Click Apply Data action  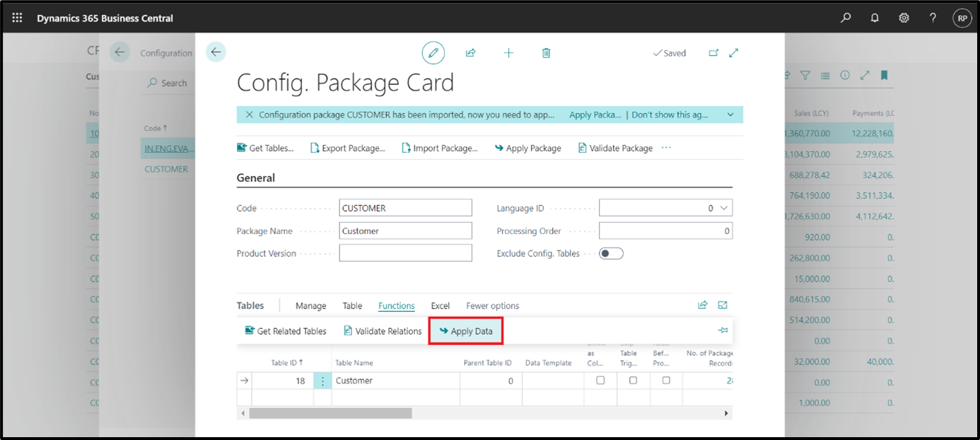click(466, 331)
